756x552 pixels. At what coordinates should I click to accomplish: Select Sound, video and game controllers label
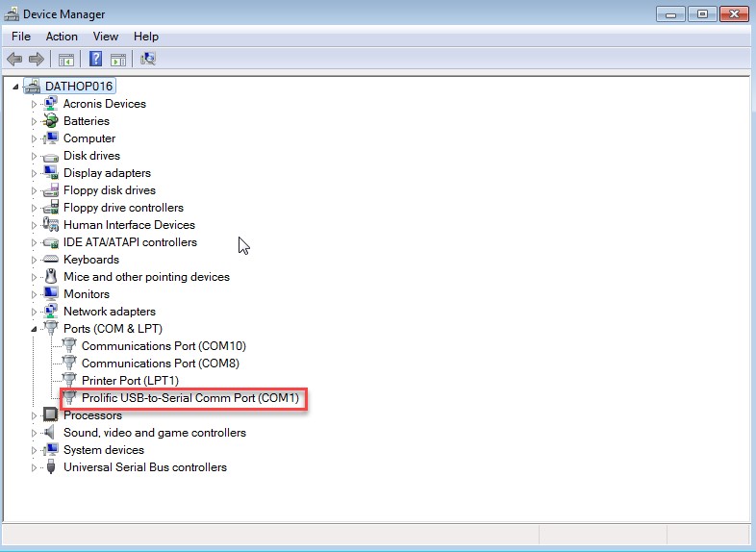(155, 433)
